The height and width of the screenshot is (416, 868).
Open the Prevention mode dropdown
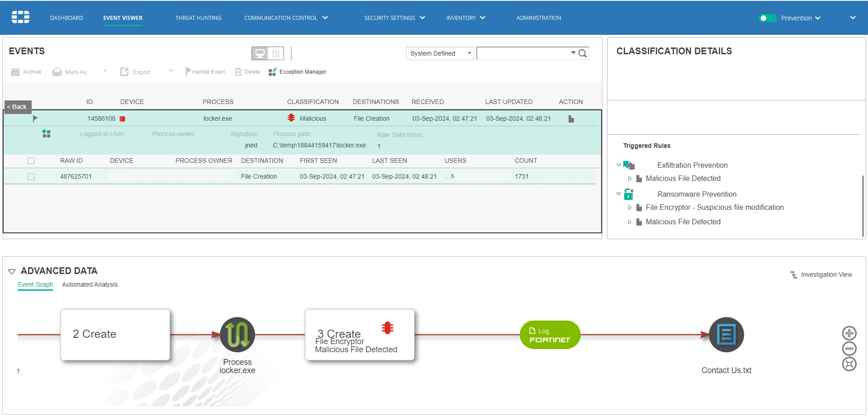817,18
